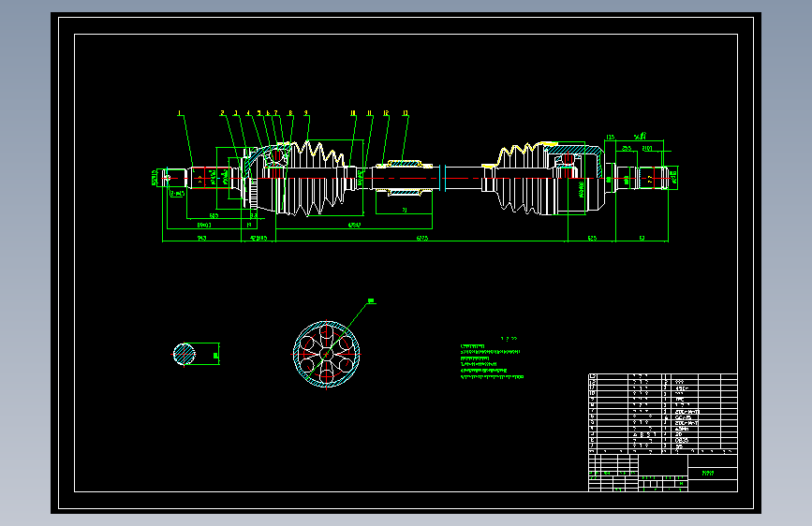812x526 pixels.
Task: Select part balloon number 3
Action: [x=236, y=113]
